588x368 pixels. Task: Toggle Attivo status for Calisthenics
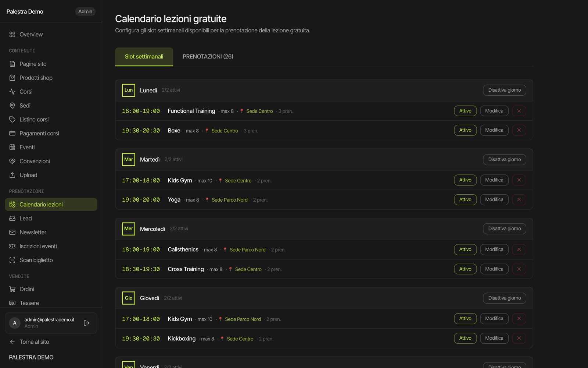[x=465, y=250]
